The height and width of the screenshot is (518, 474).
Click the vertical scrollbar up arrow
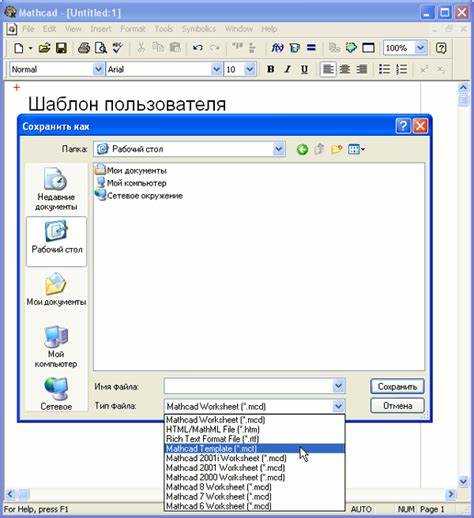click(x=463, y=88)
